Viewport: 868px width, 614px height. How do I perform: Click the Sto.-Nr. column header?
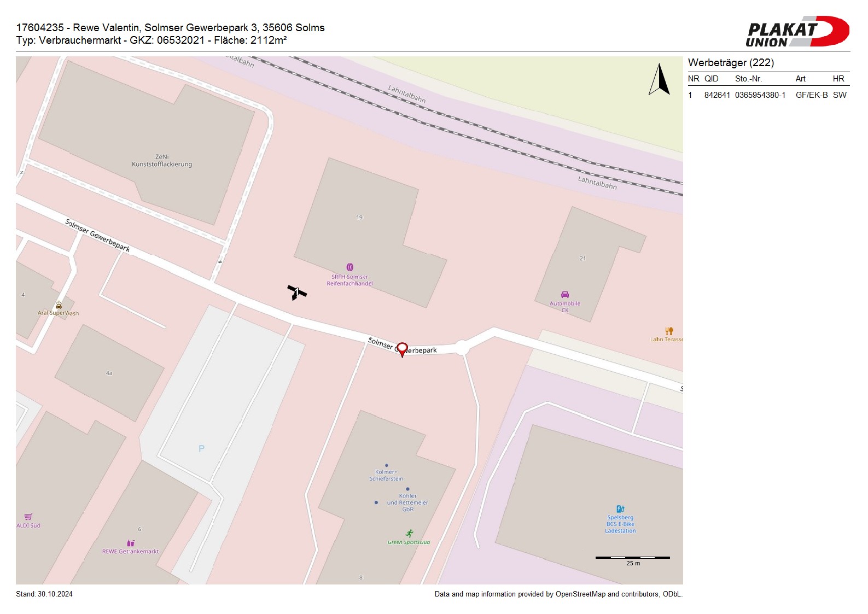click(748, 79)
